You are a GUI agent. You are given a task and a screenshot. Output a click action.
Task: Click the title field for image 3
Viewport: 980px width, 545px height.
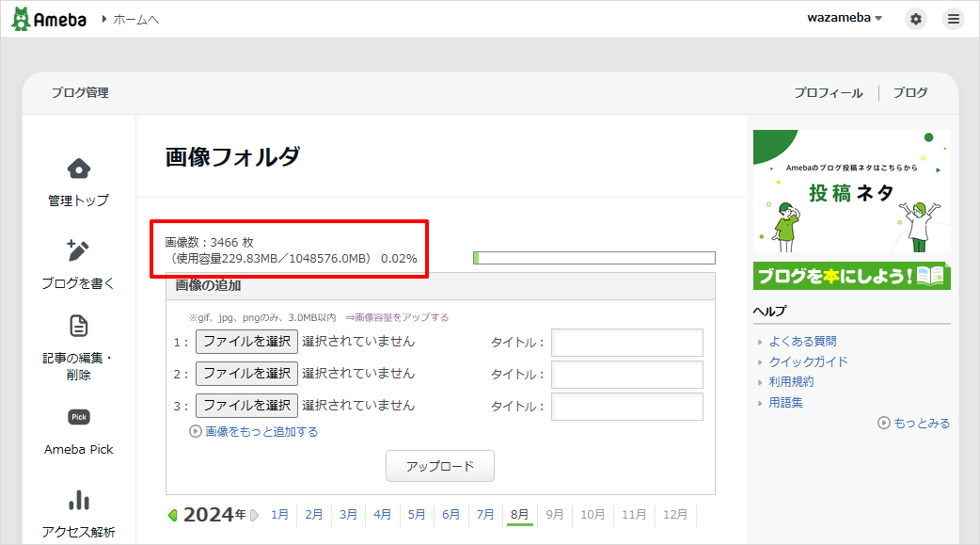pyautogui.click(x=627, y=406)
